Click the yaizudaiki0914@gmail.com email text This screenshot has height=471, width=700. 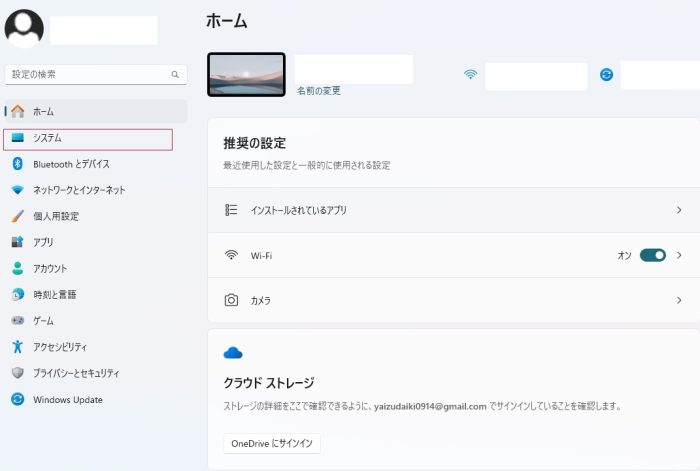click(x=430, y=406)
